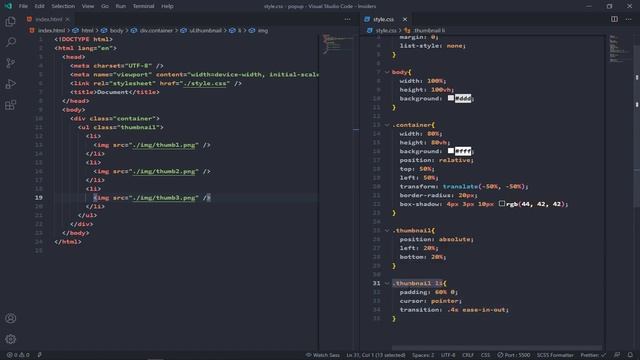Open the File menu

click(23, 6)
